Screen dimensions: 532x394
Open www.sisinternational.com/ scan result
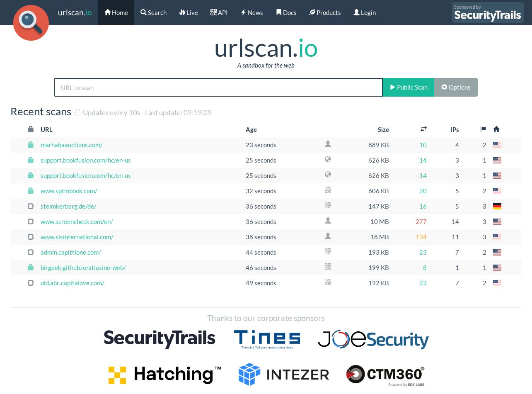77,237
